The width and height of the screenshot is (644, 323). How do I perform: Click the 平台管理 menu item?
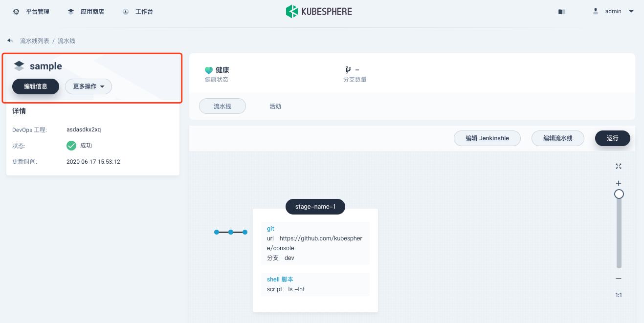click(38, 12)
